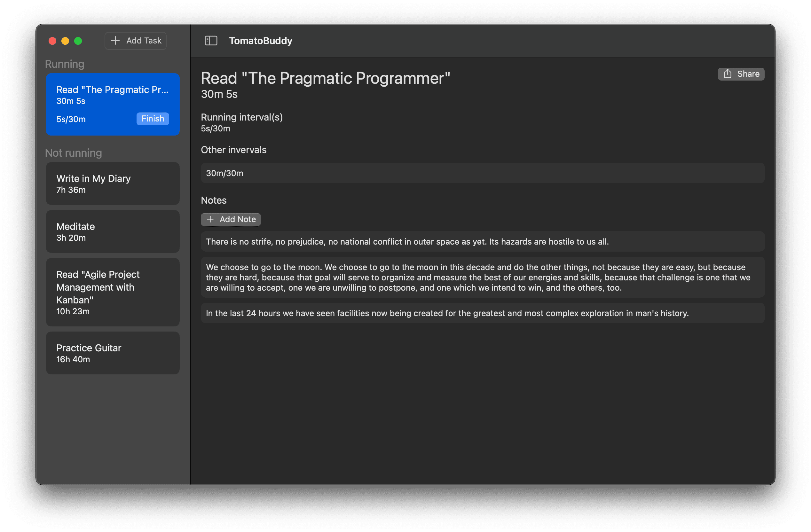Click the "In the last 24 hours" note
Image resolution: width=811 pixels, height=532 pixels.
[x=483, y=313]
